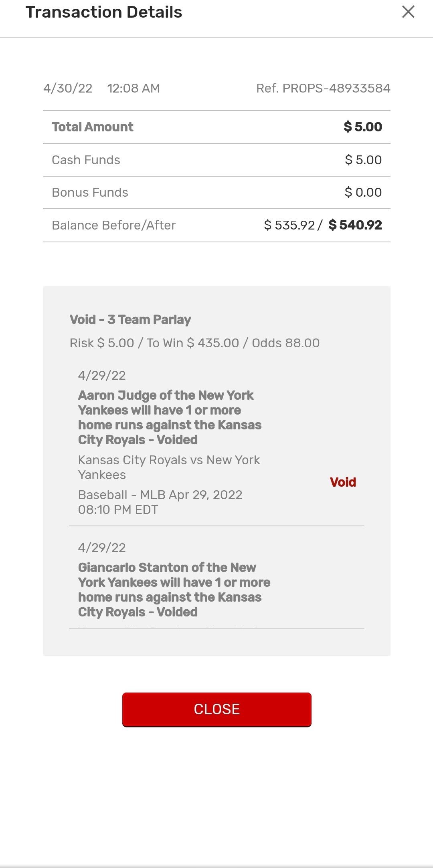Screen dimensions: 433x868
Task: Click the Void - 3 Team Parlay heading
Action: (130, 320)
